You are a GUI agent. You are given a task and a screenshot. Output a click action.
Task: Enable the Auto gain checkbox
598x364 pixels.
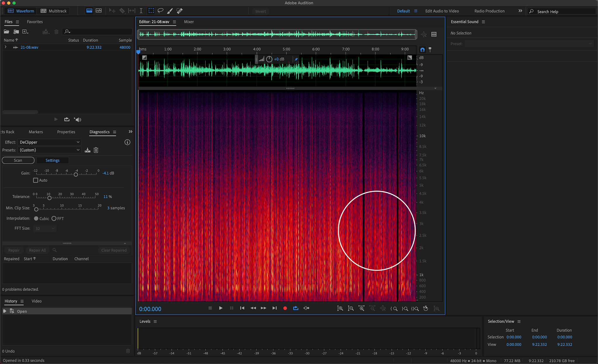tap(36, 180)
